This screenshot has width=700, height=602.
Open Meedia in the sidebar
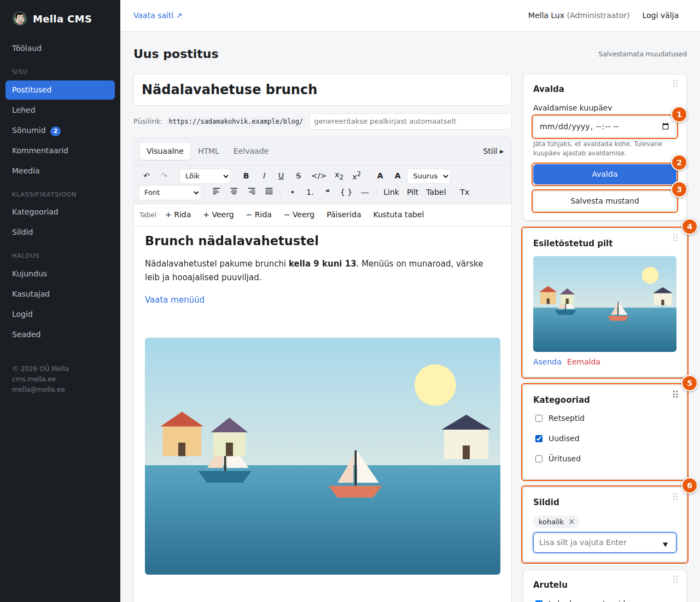tap(60, 171)
